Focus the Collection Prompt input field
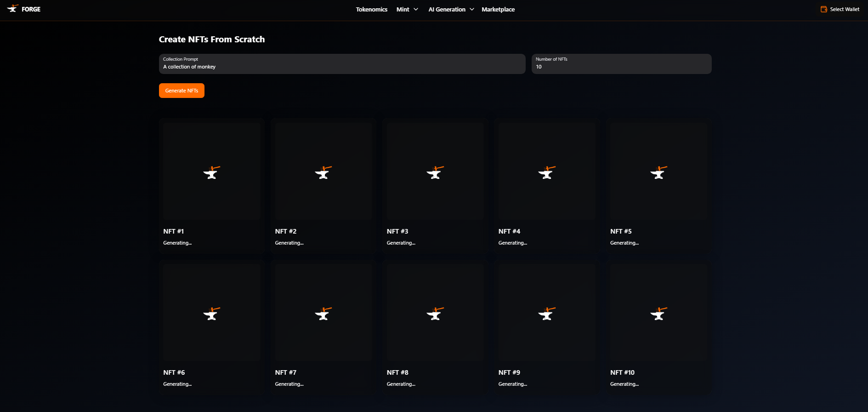The image size is (868, 412). 342,64
